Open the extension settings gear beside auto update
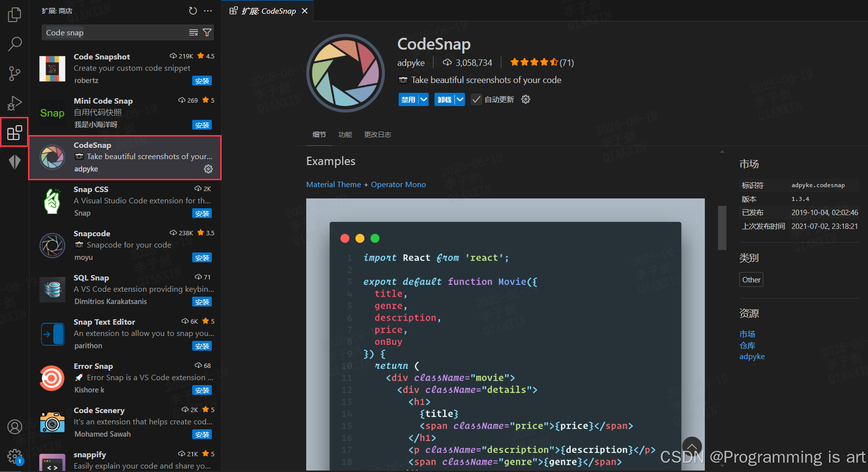The height and width of the screenshot is (472, 868). 526,99
